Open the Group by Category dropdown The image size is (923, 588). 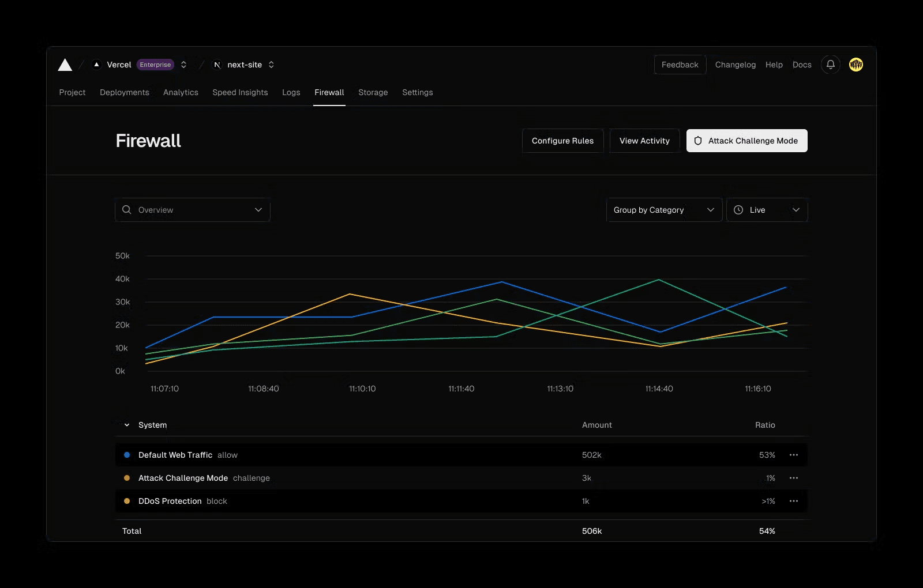click(x=663, y=210)
